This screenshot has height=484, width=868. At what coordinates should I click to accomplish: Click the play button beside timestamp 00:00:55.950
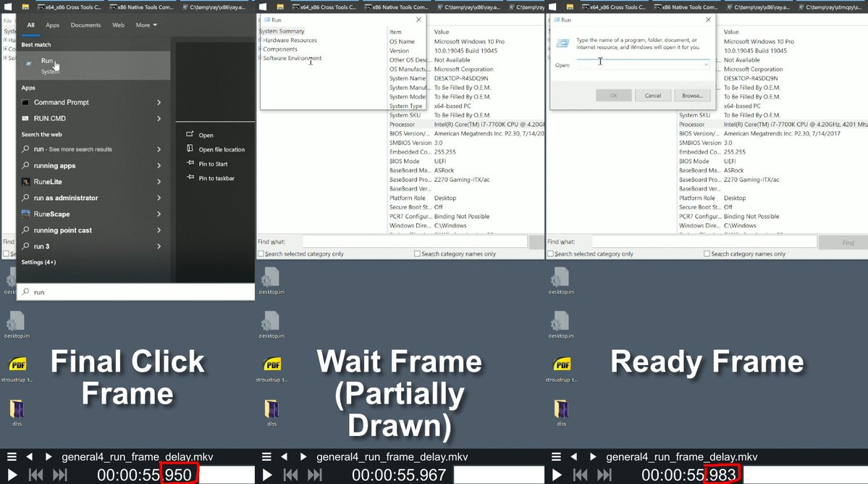tap(12, 475)
